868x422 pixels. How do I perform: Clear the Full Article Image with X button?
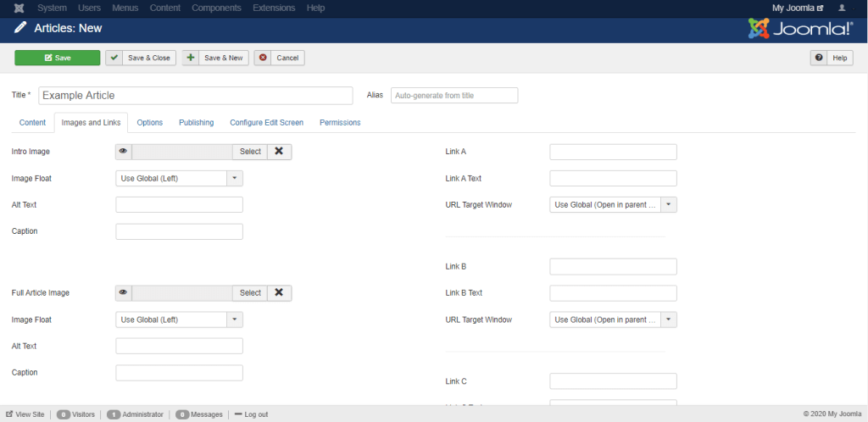pyautogui.click(x=279, y=293)
